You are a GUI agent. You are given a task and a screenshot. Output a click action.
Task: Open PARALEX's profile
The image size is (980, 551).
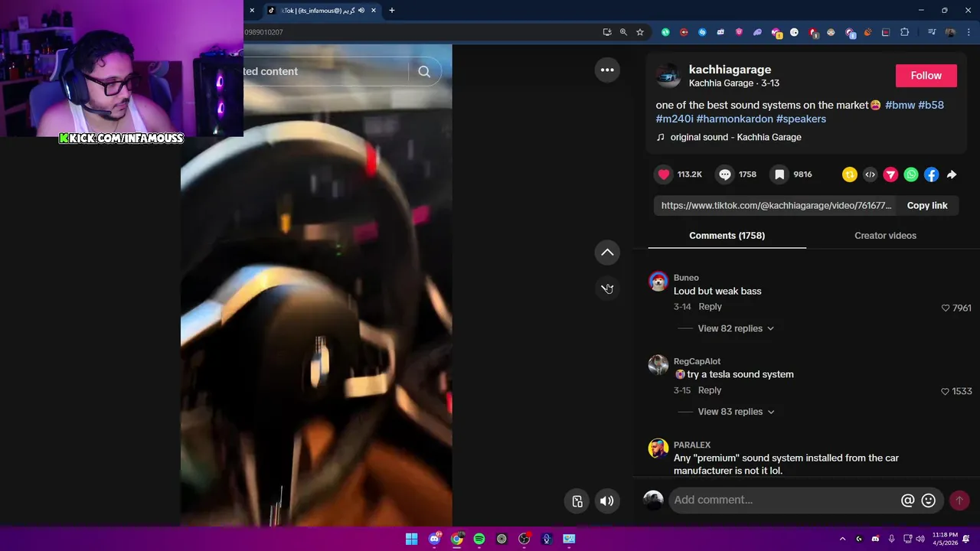point(692,445)
